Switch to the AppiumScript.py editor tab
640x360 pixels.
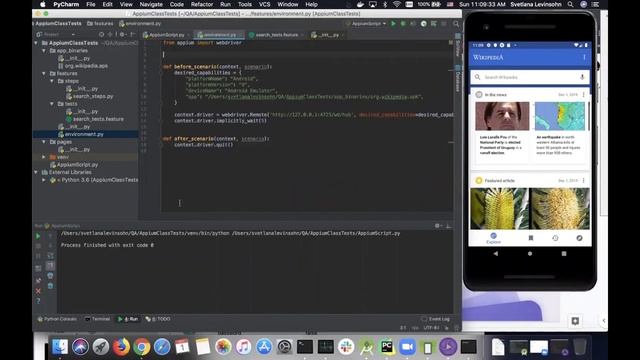coord(167,35)
